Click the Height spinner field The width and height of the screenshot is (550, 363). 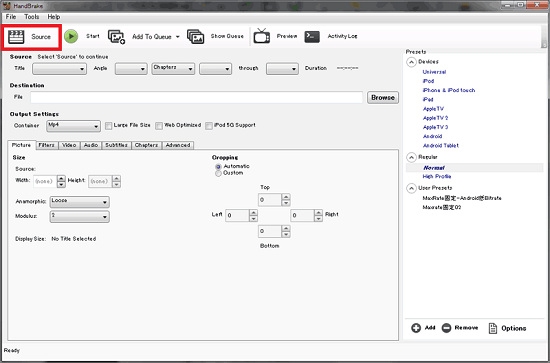100,181
